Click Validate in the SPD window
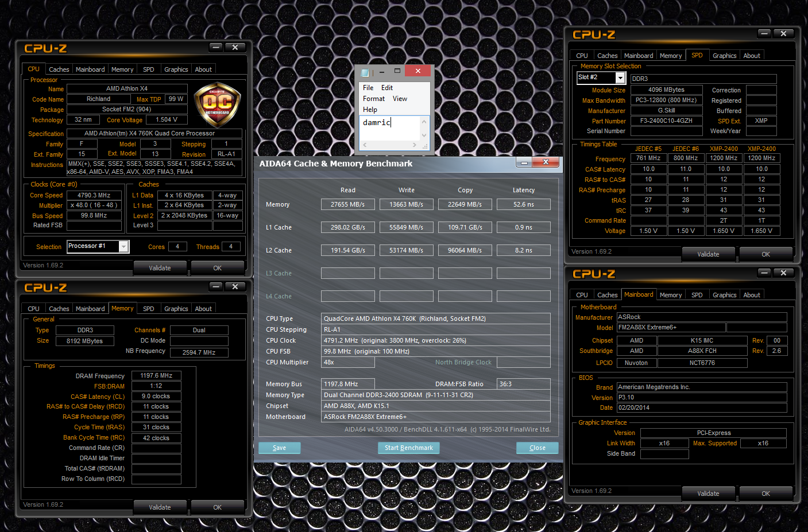The height and width of the screenshot is (532, 808). tap(708, 254)
